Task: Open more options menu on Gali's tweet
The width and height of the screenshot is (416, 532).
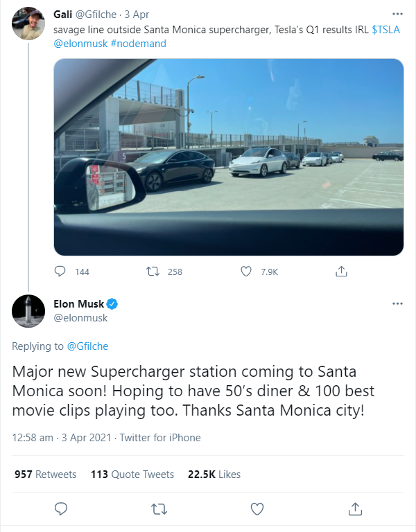Action: [x=397, y=15]
